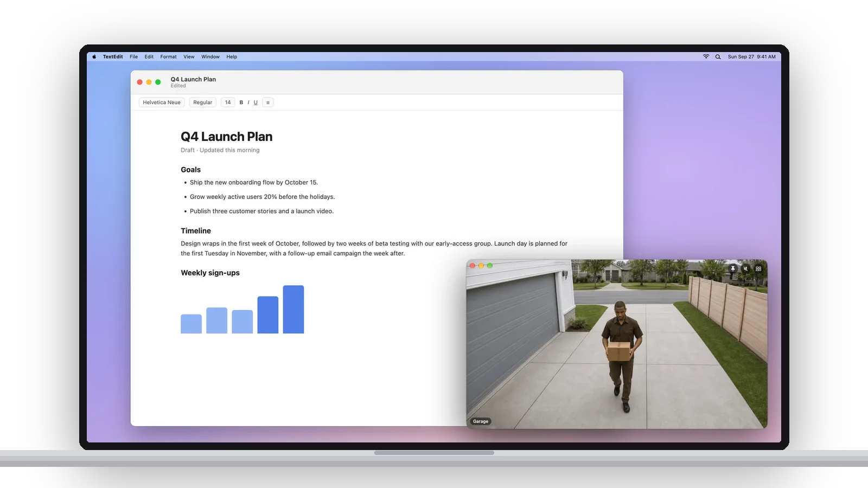Click the Weekly sign-ups heading
The width and height of the screenshot is (868, 488).
210,273
